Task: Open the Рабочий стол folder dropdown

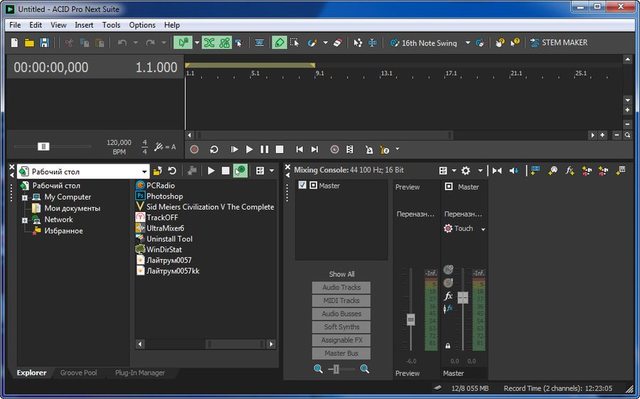Action: [x=144, y=171]
